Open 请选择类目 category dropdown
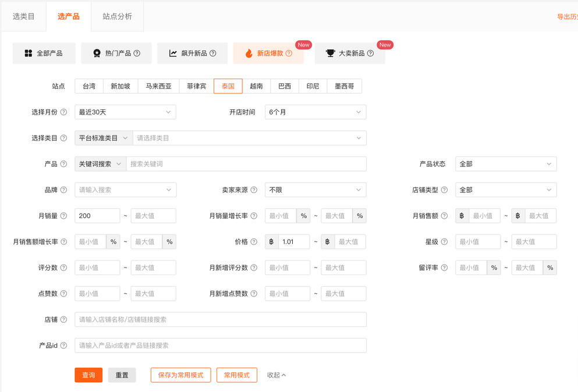 [x=250, y=138]
